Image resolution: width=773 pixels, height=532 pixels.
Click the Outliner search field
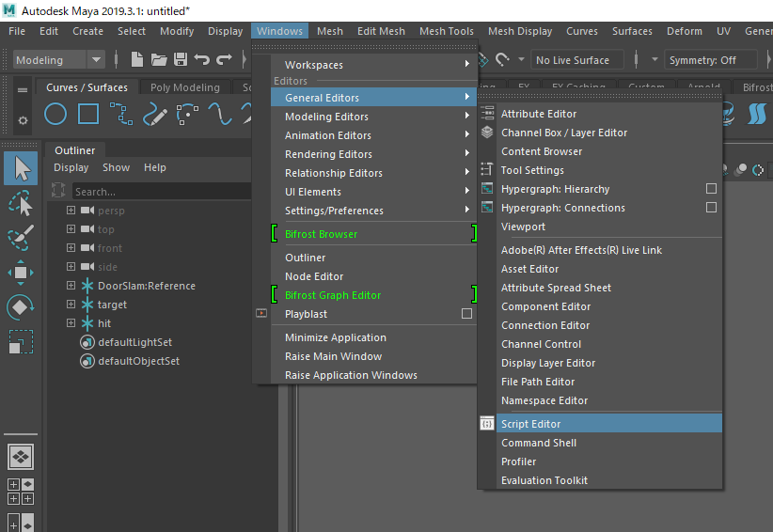coord(162,191)
